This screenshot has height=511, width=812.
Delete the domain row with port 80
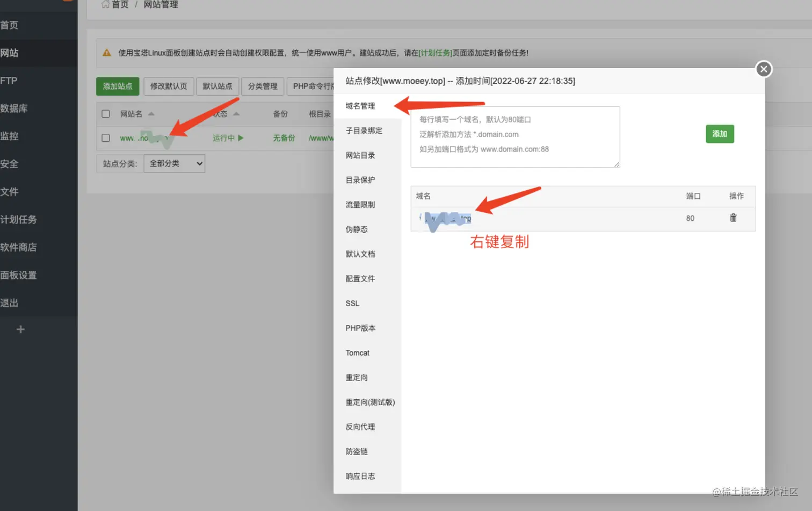733,218
